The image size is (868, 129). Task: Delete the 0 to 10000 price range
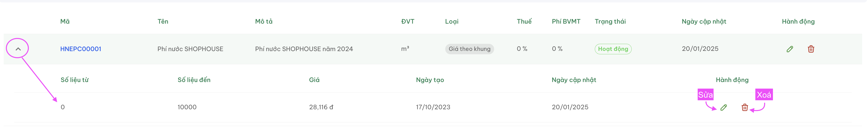(x=745, y=108)
